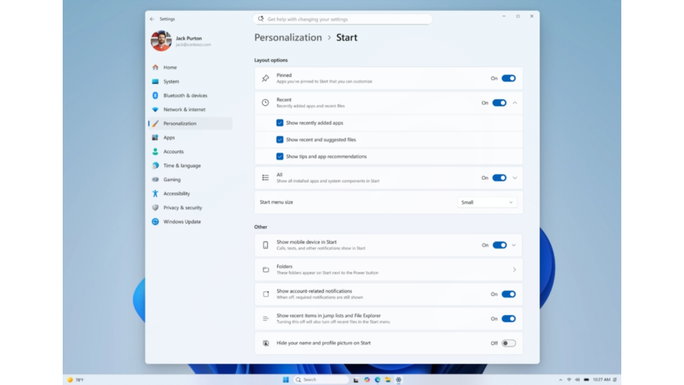Click the Folders row folder icon

pyautogui.click(x=266, y=270)
